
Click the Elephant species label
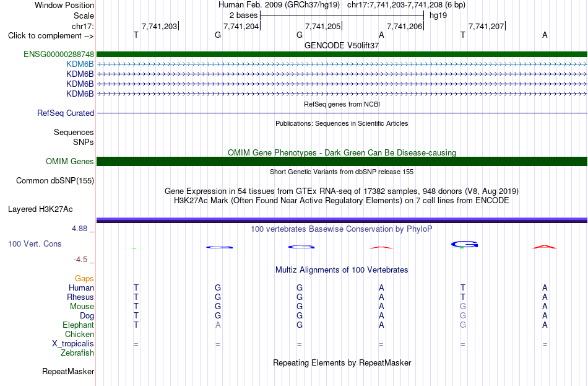click(x=78, y=325)
